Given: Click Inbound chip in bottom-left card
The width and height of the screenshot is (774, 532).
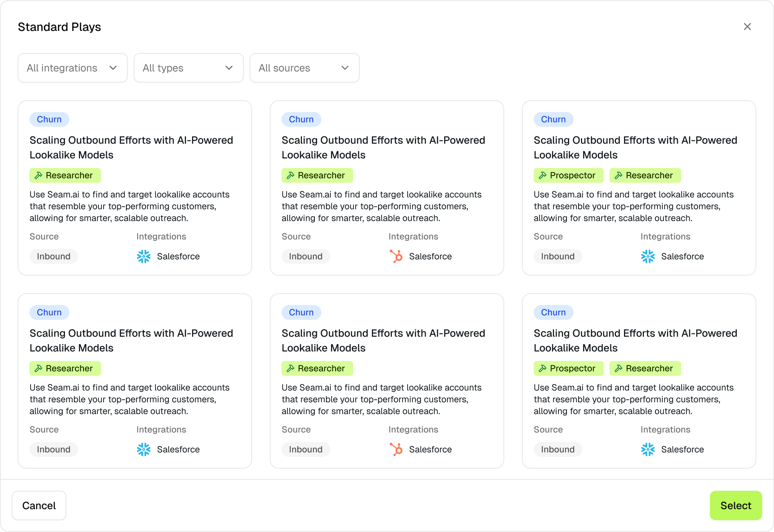Looking at the screenshot, I should click(53, 449).
